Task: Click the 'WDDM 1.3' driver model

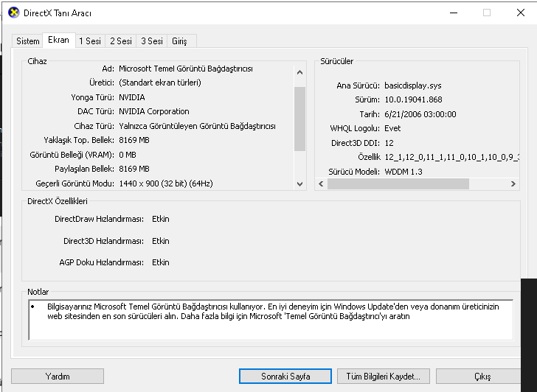Action: pyautogui.click(x=403, y=172)
